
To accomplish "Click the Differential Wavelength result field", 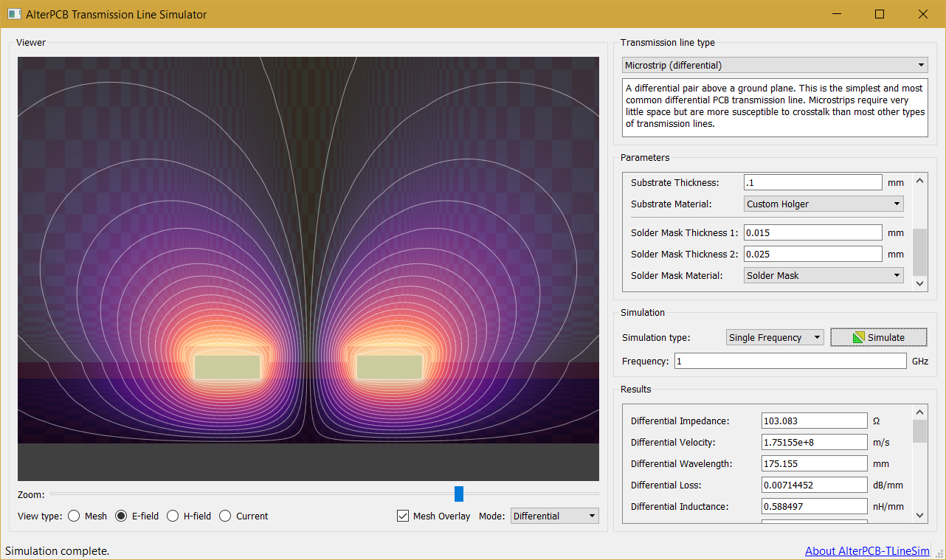I will point(815,463).
